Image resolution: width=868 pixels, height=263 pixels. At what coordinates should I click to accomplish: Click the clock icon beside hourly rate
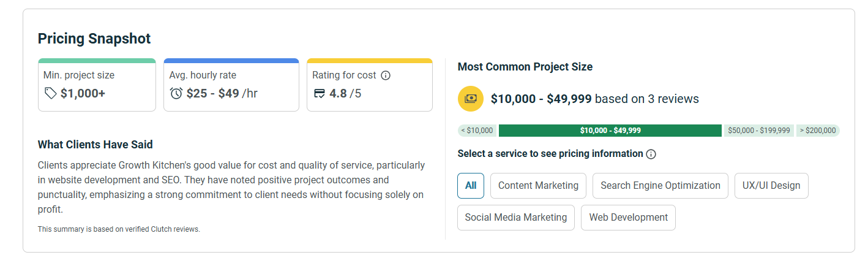[x=176, y=93]
